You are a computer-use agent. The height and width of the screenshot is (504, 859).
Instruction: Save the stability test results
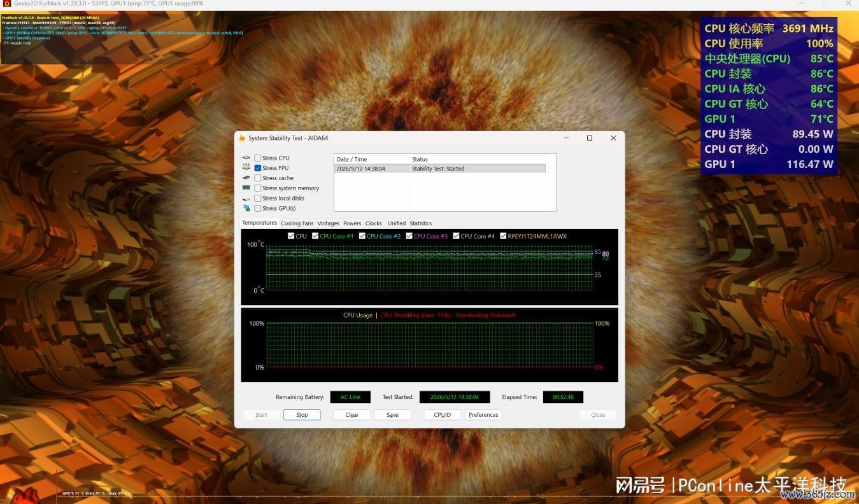(393, 415)
